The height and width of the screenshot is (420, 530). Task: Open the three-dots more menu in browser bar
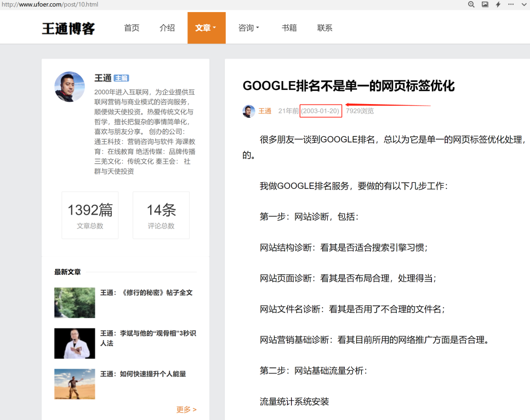point(511,4)
